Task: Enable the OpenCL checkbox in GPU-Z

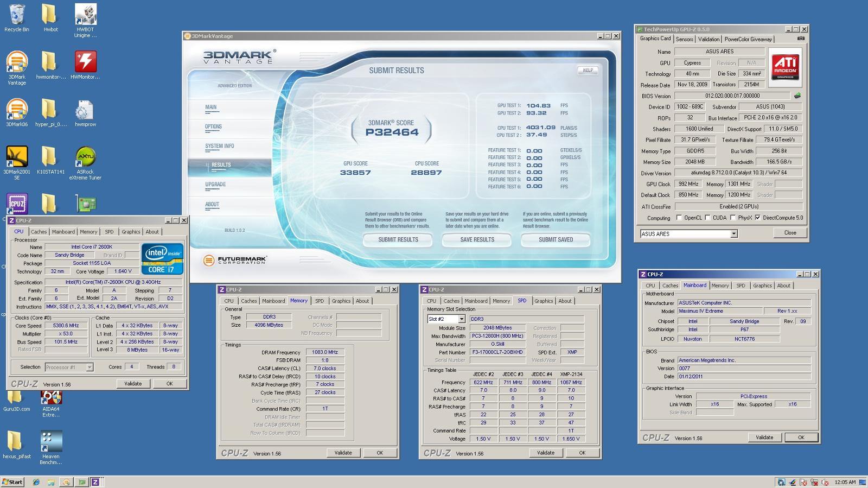Action: 679,218
